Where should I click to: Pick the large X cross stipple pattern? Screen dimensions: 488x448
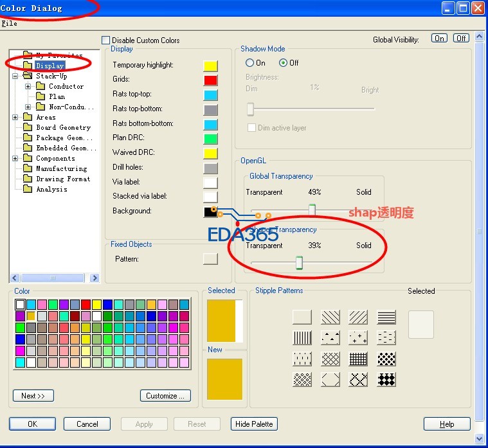358,380
